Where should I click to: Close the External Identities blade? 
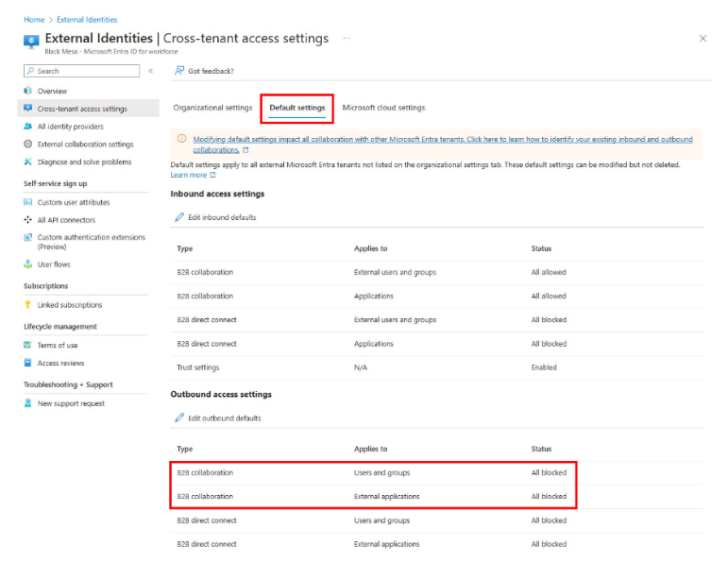(x=703, y=38)
